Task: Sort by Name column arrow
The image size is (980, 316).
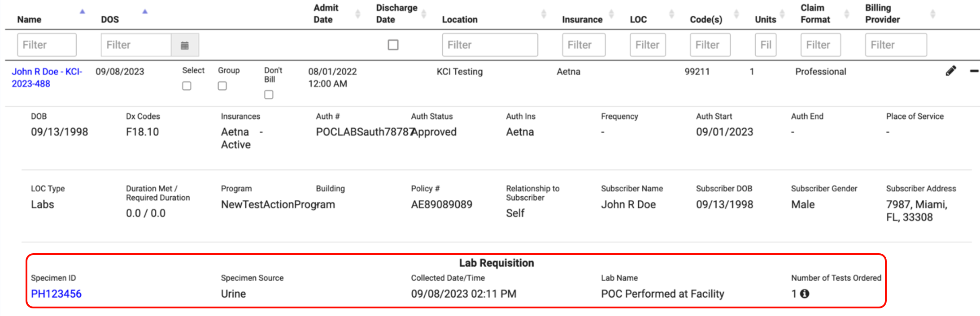Action: [82, 12]
